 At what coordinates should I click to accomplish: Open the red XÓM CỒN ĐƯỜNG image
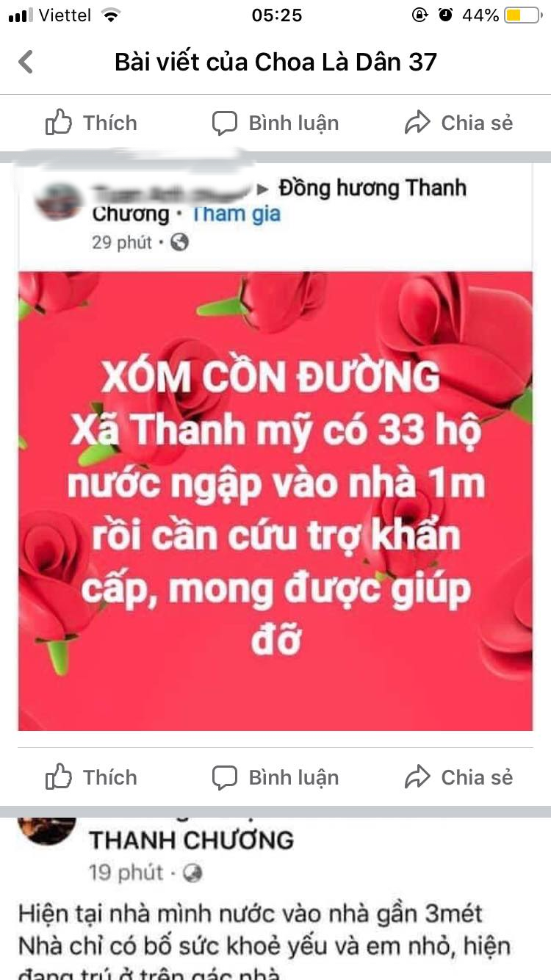pyautogui.click(x=275, y=501)
